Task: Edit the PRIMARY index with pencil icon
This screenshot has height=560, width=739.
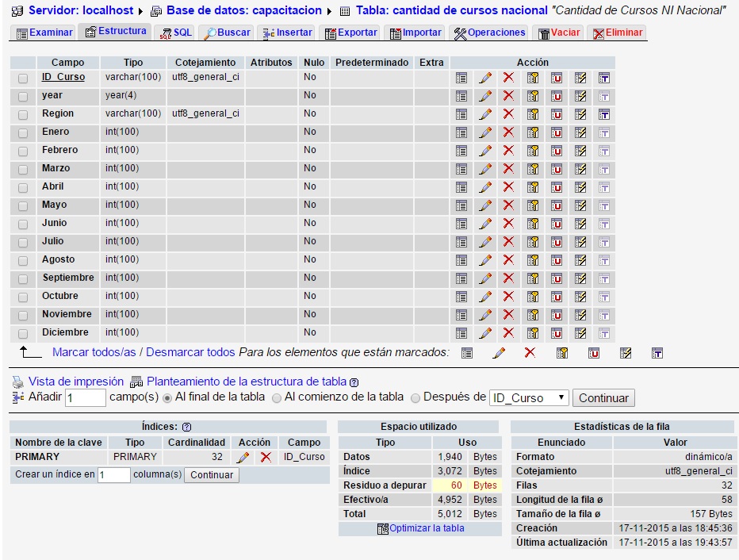Action: (x=243, y=457)
